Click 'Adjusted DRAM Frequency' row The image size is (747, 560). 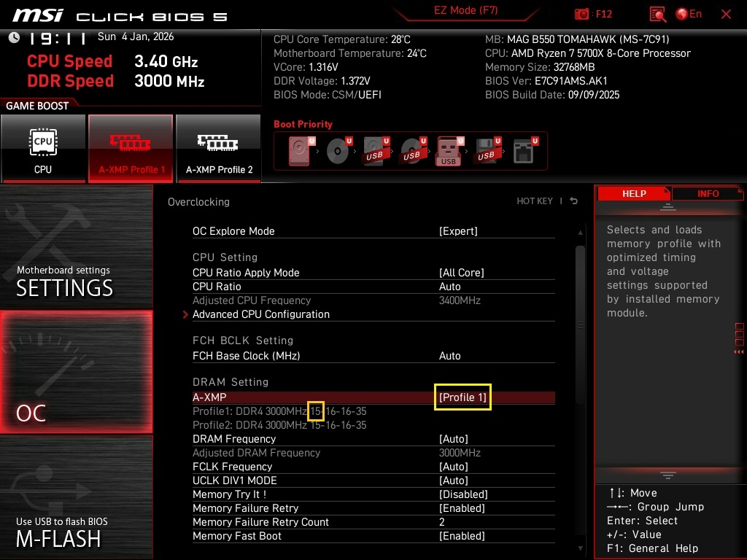[373, 452]
